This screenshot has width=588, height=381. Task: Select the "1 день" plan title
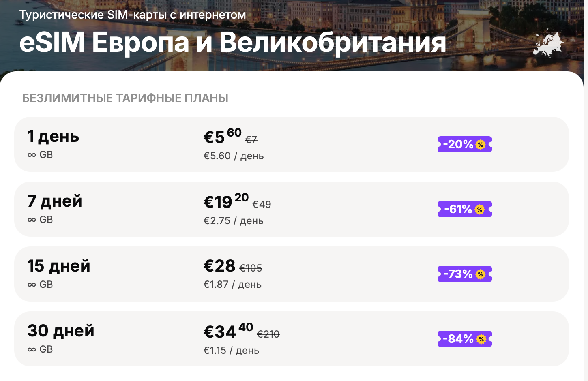tap(53, 136)
